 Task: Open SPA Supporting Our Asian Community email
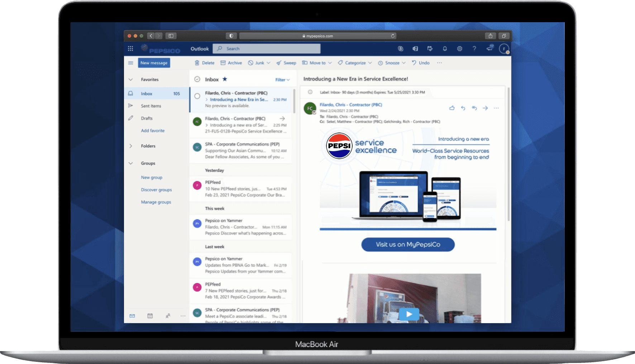tap(240, 150)
